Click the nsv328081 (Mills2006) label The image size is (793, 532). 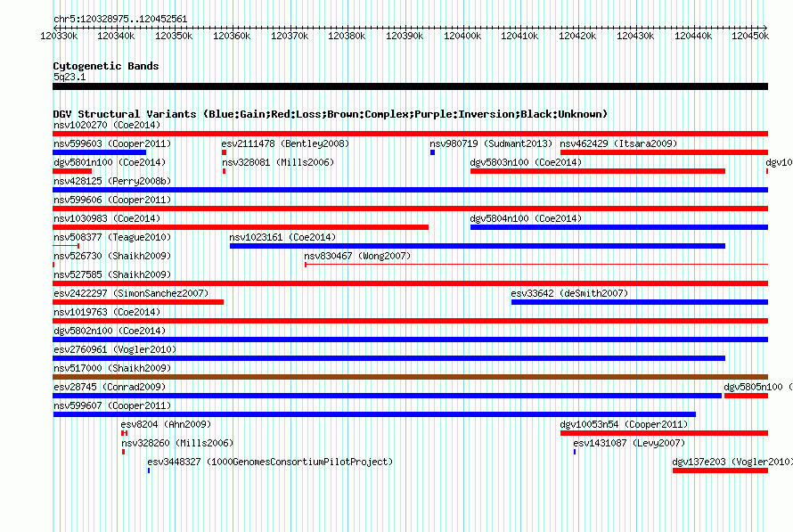tap(278, 162)
